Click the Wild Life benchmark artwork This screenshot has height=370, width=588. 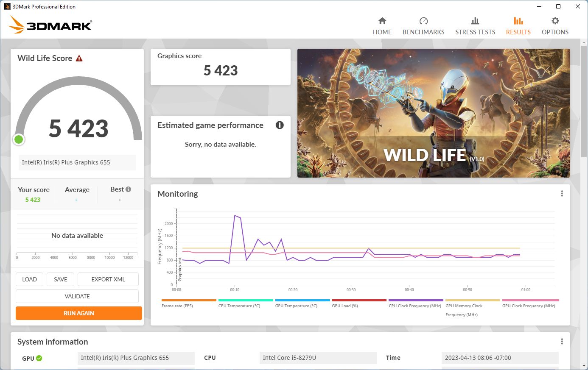pos(434,113)
